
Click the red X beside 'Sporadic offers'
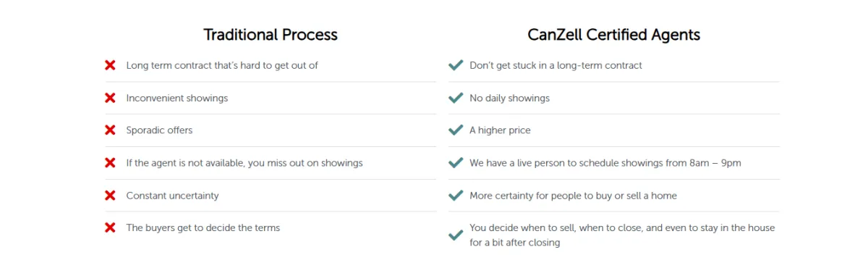[x=110, y=130]
